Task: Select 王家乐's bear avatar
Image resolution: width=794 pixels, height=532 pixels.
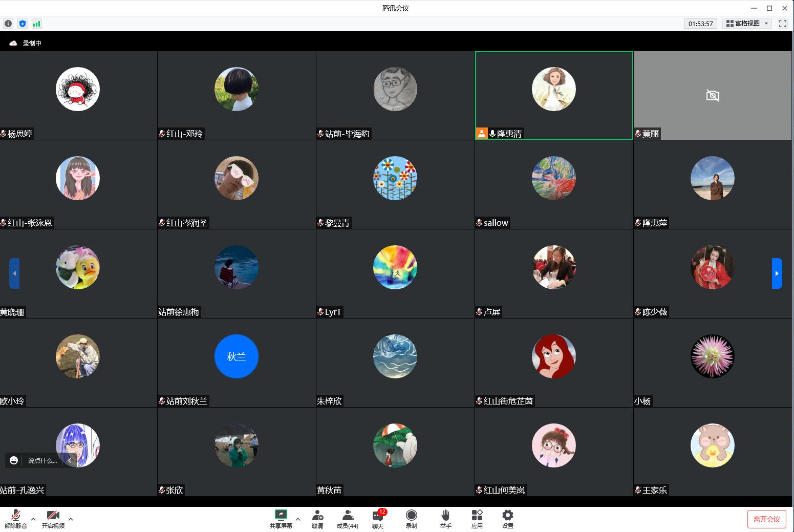Action: tap(713, 445)
